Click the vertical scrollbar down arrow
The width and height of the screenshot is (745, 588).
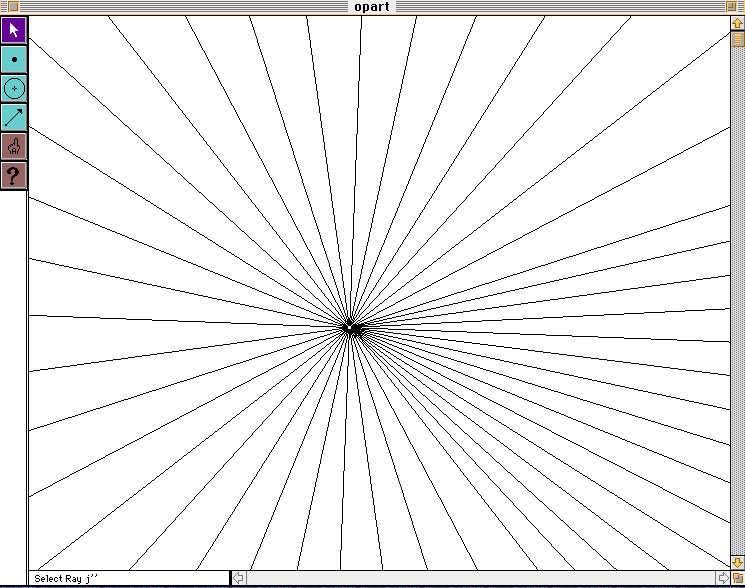click(738, 562)
